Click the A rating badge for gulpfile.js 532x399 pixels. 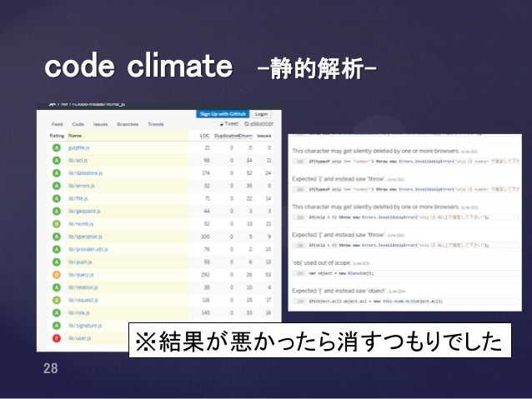click(x=57, y=147)
